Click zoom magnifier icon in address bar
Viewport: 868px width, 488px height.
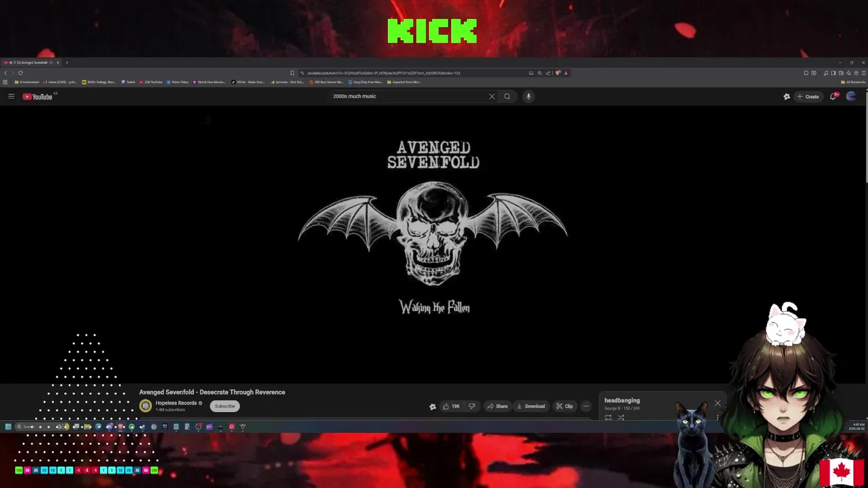click(x=540, y=73)
